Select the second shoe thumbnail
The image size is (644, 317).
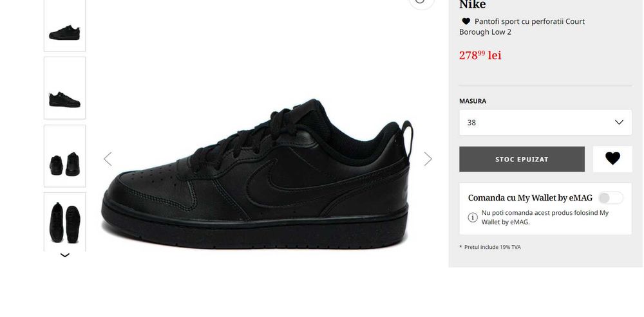(65, 88)
